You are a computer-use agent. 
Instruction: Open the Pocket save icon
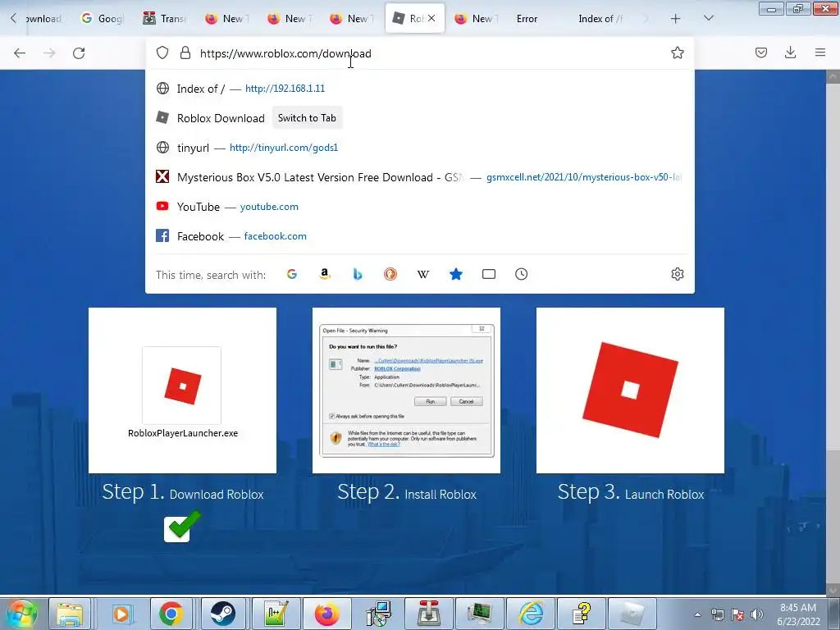760,52
